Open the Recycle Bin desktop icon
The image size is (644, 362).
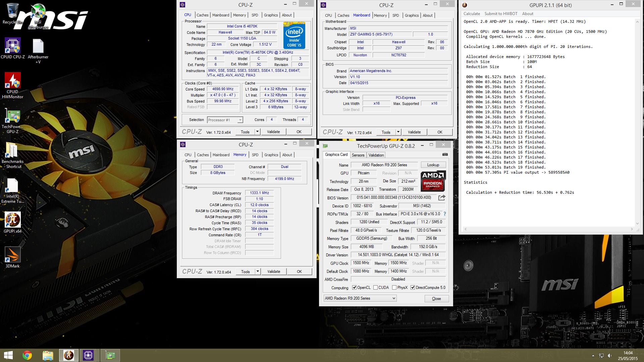(12, 14)
